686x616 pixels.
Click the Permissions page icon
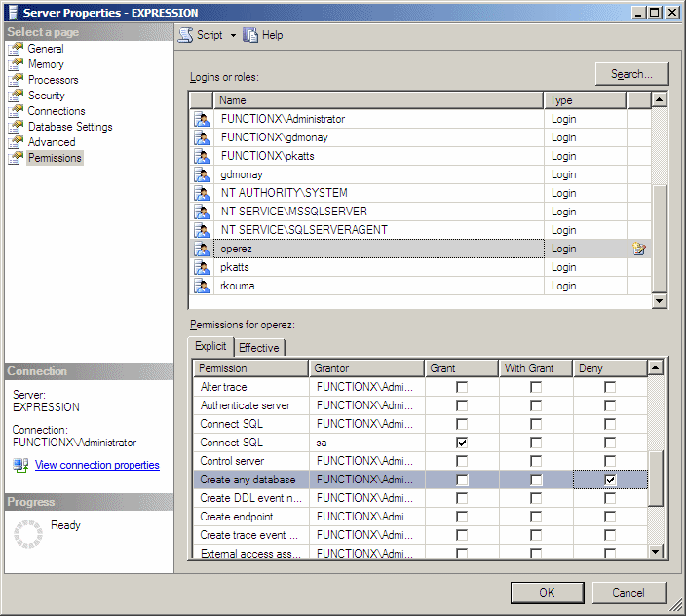pyautogui.click(x=16, y=158)
